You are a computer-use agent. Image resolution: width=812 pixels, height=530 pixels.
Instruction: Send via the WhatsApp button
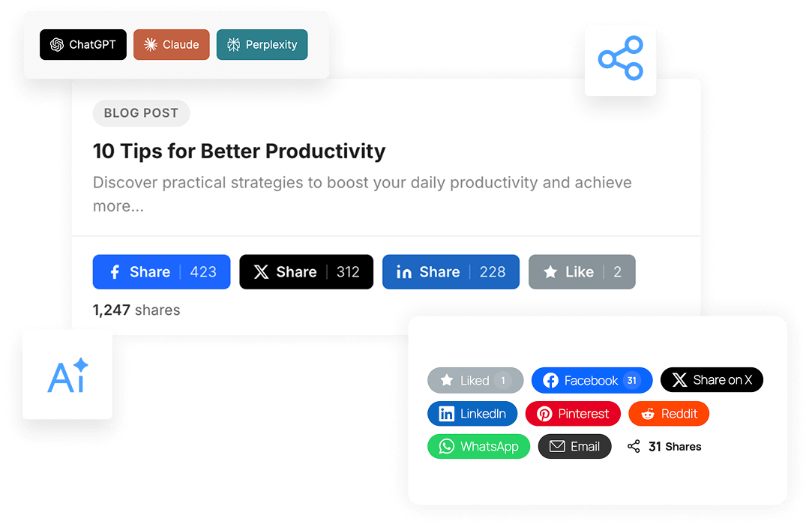pyautogui.click(x=478, y=447)
